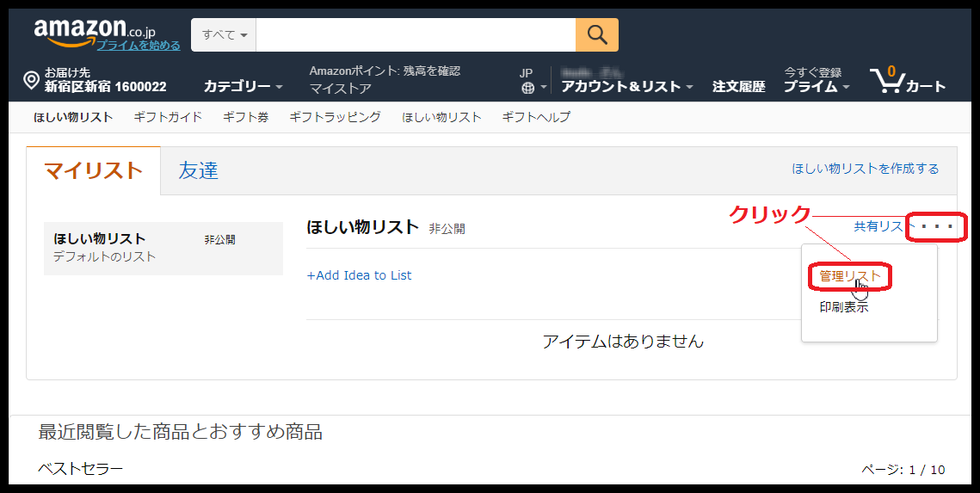
Task: Open the プライム dropdown menu
Action: pyautogui.click(x=816, y=86)
